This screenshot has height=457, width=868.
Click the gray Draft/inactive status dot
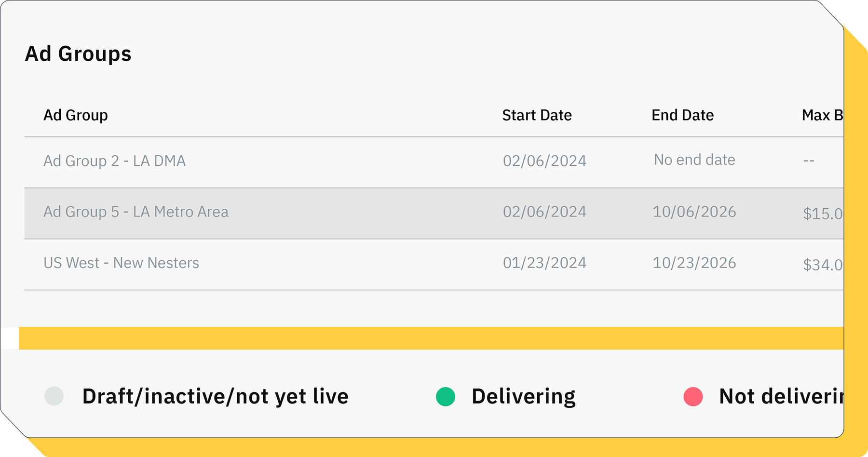tap(54, 396)
